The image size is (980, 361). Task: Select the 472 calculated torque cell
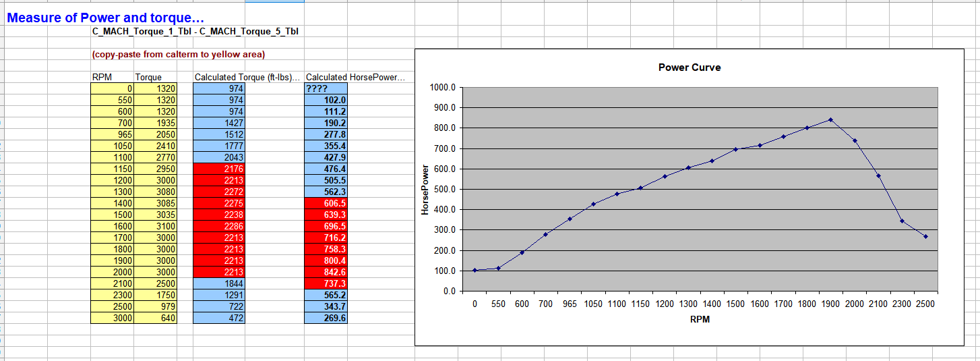[x=219, y=318]
